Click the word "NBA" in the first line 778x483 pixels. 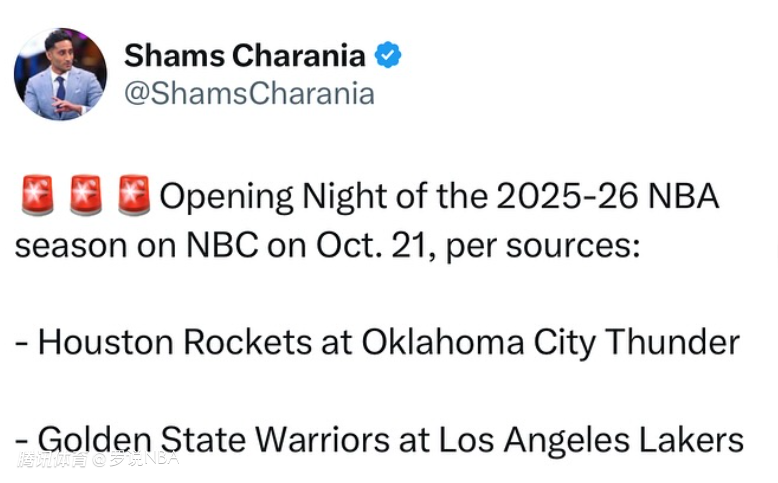point(686,196)
